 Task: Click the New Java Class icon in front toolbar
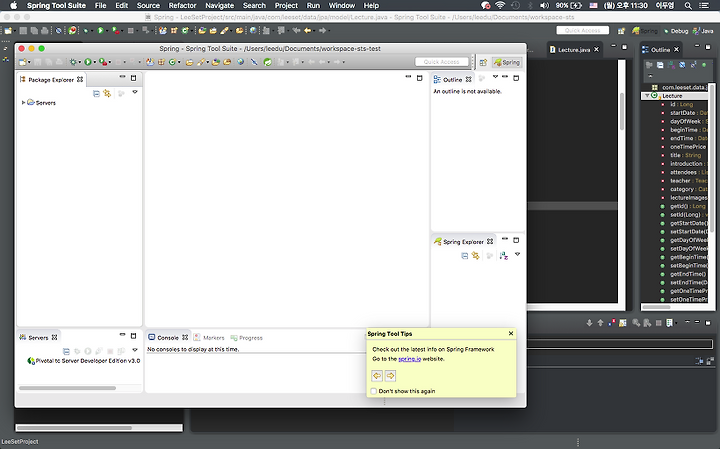173,62
